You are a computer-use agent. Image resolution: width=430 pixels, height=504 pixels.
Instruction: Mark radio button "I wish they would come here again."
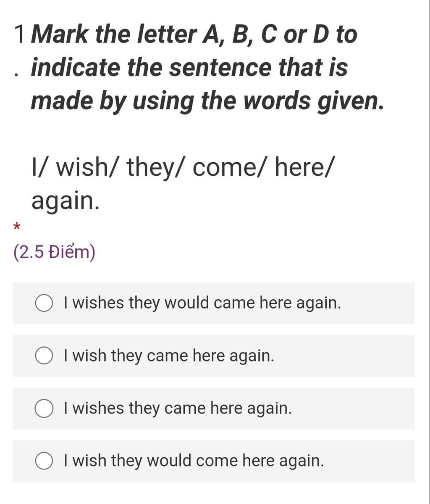(x=44, y=461)
